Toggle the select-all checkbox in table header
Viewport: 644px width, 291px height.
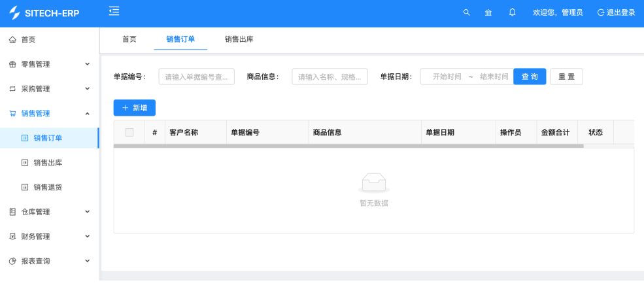(x=129, y=132)
